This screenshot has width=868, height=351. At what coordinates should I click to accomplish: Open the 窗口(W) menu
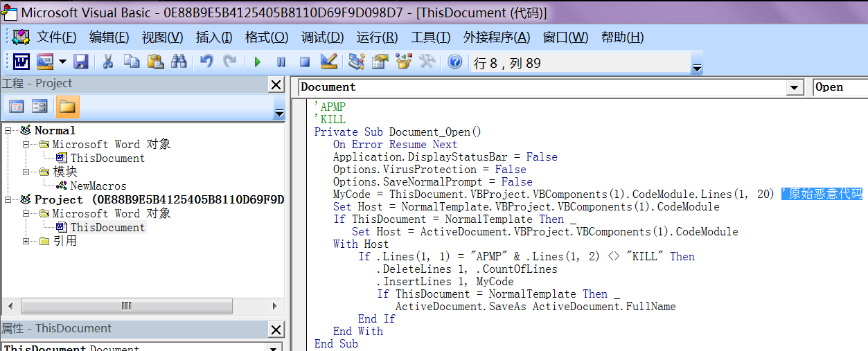565,37
